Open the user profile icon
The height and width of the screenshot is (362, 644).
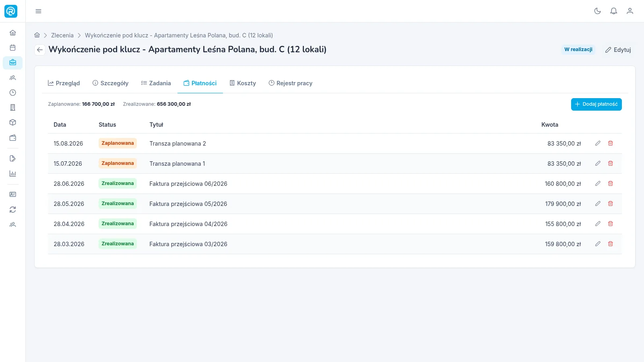click(x=630, y=11)
